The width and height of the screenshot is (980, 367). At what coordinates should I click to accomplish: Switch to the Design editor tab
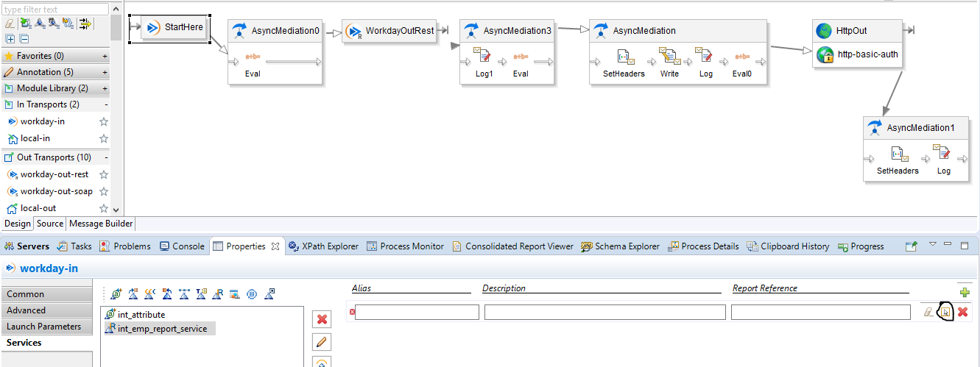[18, 224]
